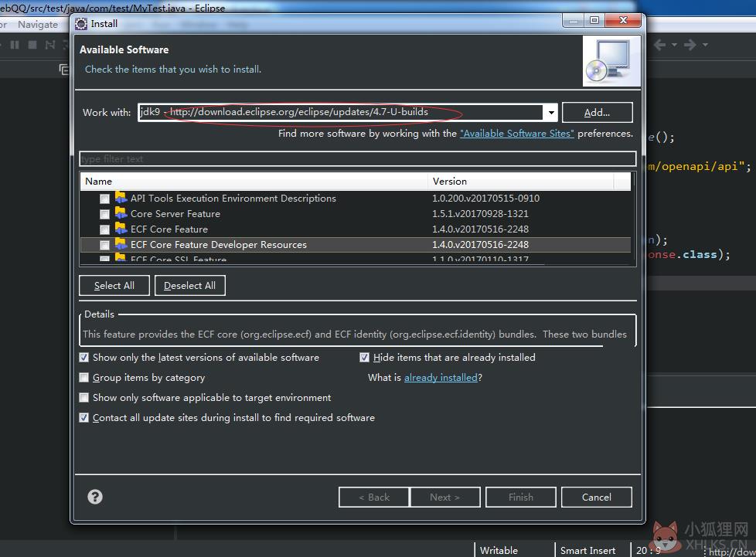Open the forward history dropdown arrow in Eclipse

(x=705, y=45)
